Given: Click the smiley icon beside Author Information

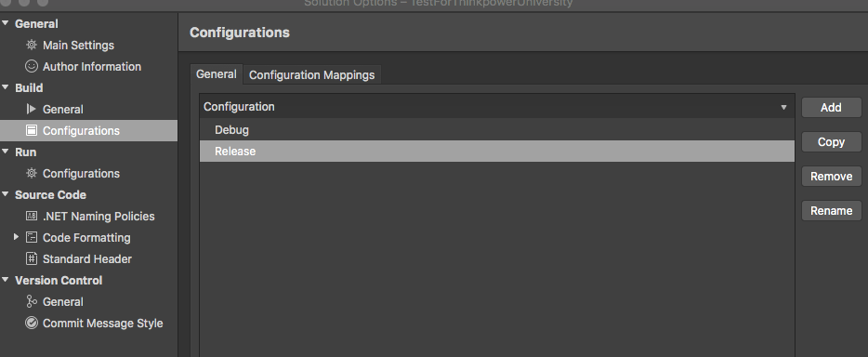Looking at the screenshot, I should (x=32, y=66).
